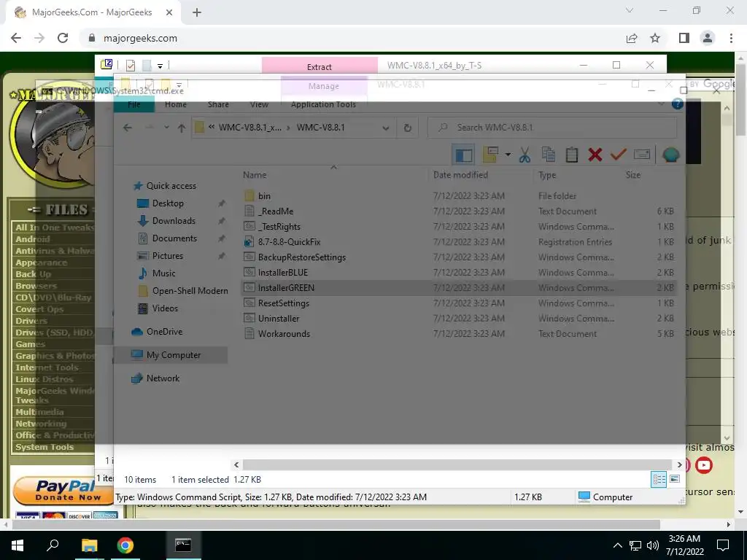This screenshot has width=747, height=560.
Task: Open the recent locations dropdown in Explorer
Action: click(166, 128)
